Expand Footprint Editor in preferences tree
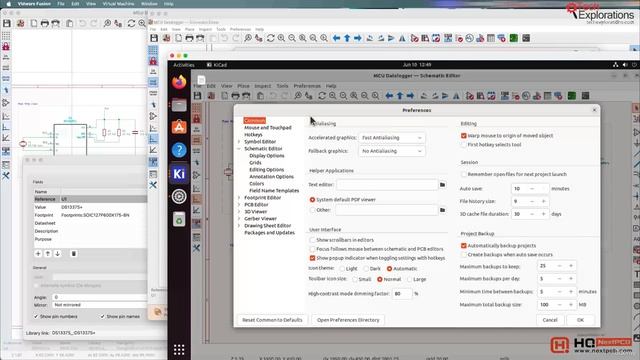The width and height of the screenshot is (640, 360). pos(239,198)
